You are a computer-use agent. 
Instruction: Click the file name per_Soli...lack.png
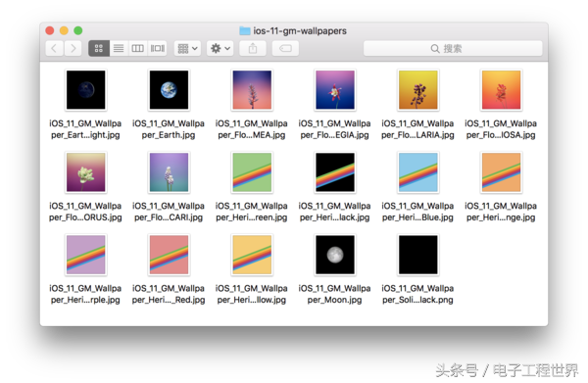coord(417,294)
